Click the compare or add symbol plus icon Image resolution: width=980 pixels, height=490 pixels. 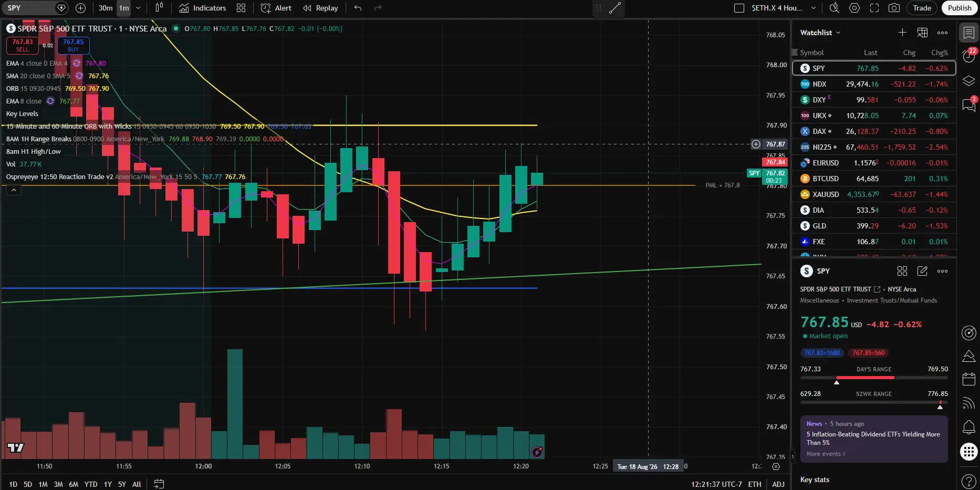pos(80,8)
